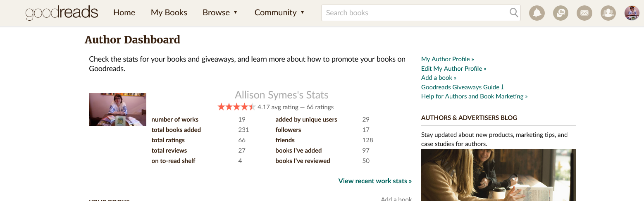Click the profile avatar in the header

tap(632, 13)
